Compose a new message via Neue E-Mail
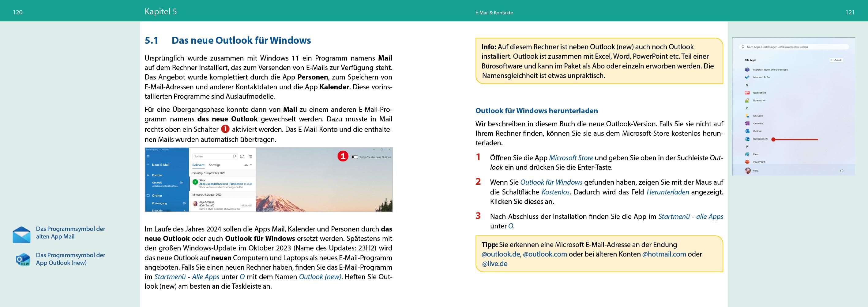This screenshot has height=307, width=868. click(x=158, y=165)
